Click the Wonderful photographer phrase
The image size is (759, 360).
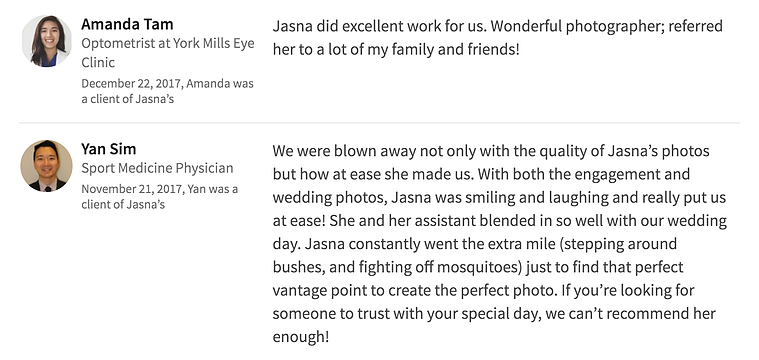click(575, 26)
